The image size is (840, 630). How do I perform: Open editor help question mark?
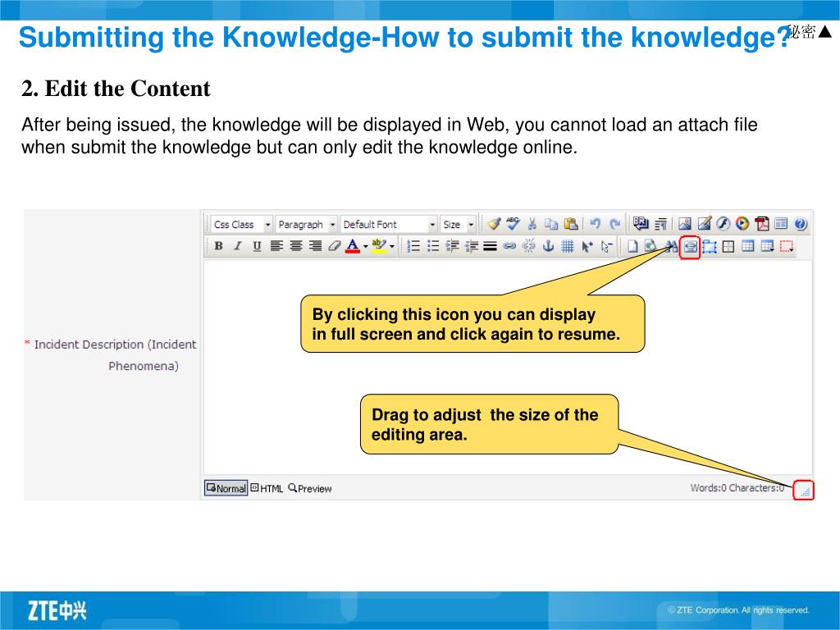pyautogui.click(x=801, y=223)
